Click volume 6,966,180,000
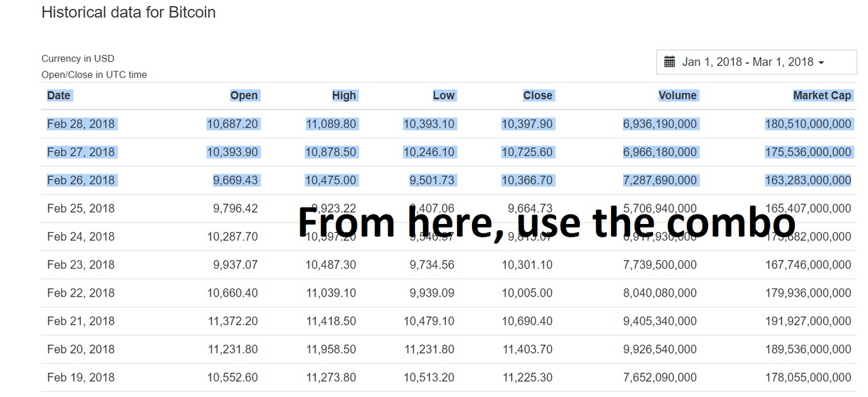This screenshot has height=397, width=868. (660, 152)
